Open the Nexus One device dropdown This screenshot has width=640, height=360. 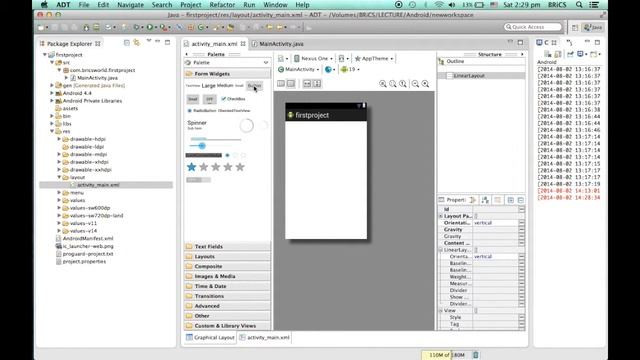[313, 58]
